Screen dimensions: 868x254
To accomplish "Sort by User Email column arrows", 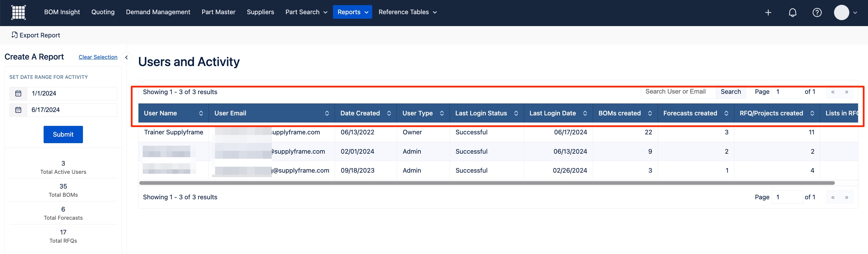I will (327, 113).
